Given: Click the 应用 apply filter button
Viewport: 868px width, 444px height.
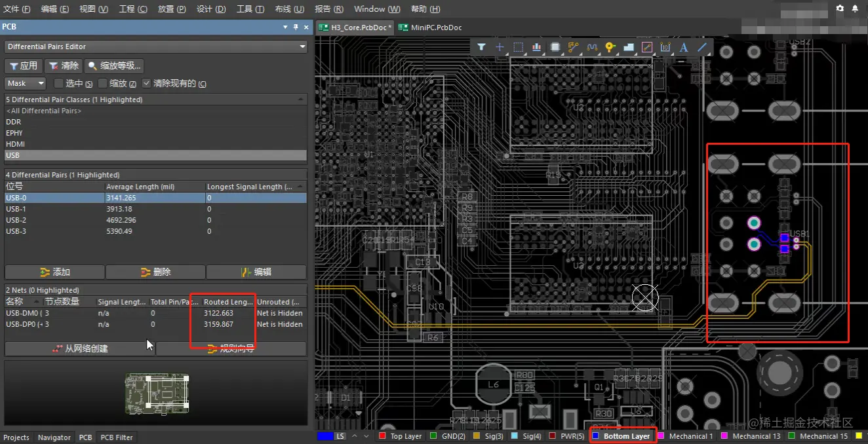Looking at the screenshot, I should [x=24, y=65].
